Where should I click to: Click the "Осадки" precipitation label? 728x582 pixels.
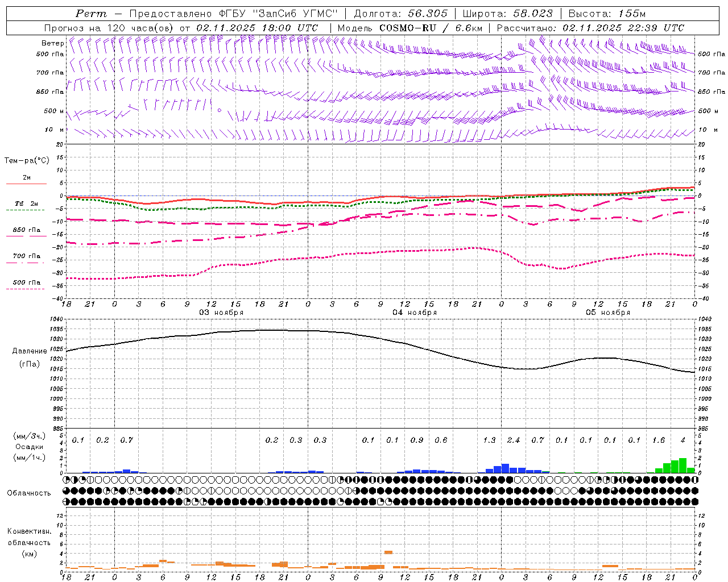click(30, 447)
